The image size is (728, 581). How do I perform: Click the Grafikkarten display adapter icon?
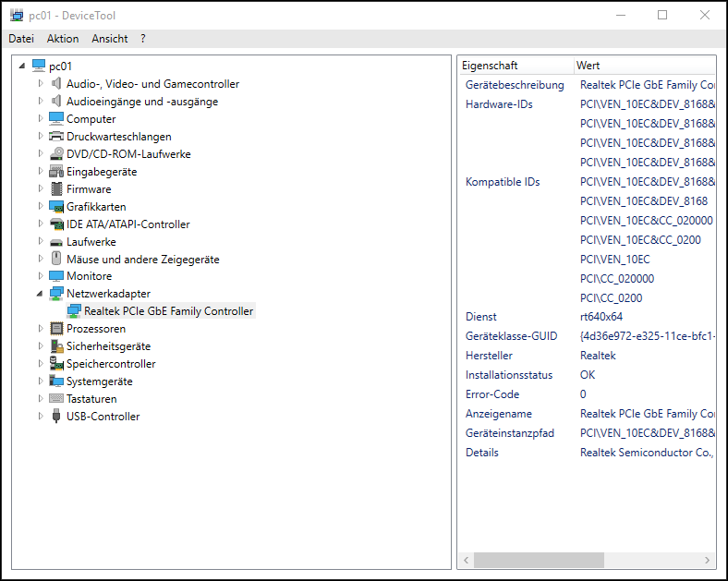(x=56, y=207)
